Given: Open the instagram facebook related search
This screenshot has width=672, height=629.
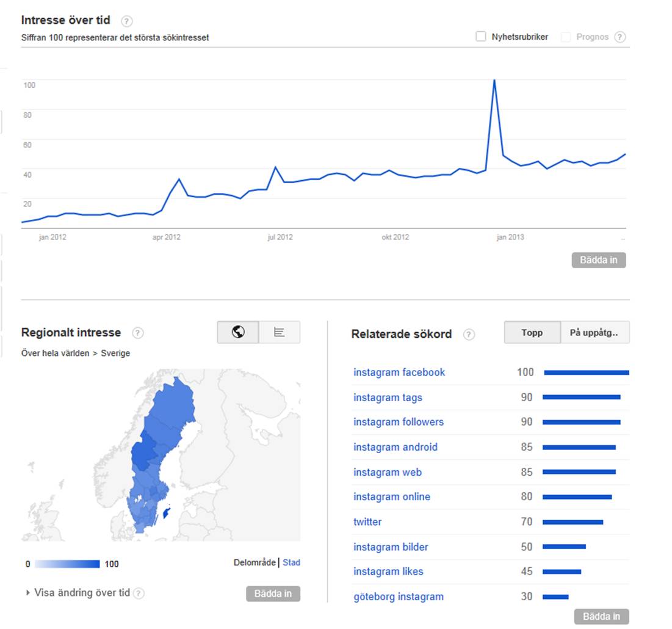Looking at the screenshot, I should pyautogui.click(x=399, y=372).
